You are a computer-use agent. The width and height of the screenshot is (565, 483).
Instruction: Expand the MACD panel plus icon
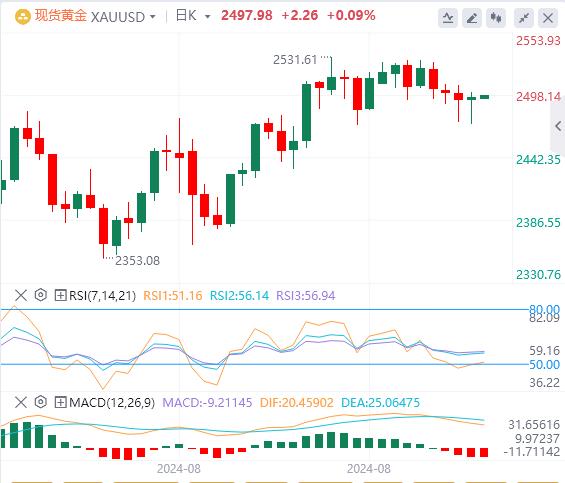[60, 402]
